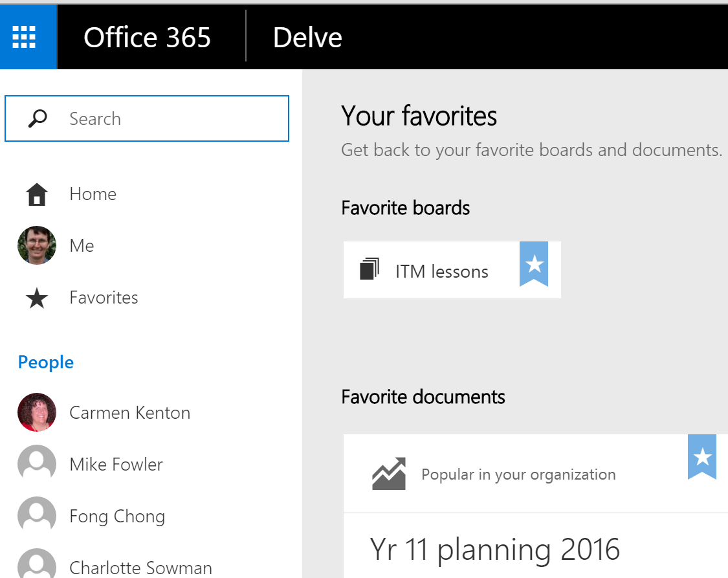Click the boards icon next to ITM lessons
The width and height of the screenshot is (728, 578).
370,270
